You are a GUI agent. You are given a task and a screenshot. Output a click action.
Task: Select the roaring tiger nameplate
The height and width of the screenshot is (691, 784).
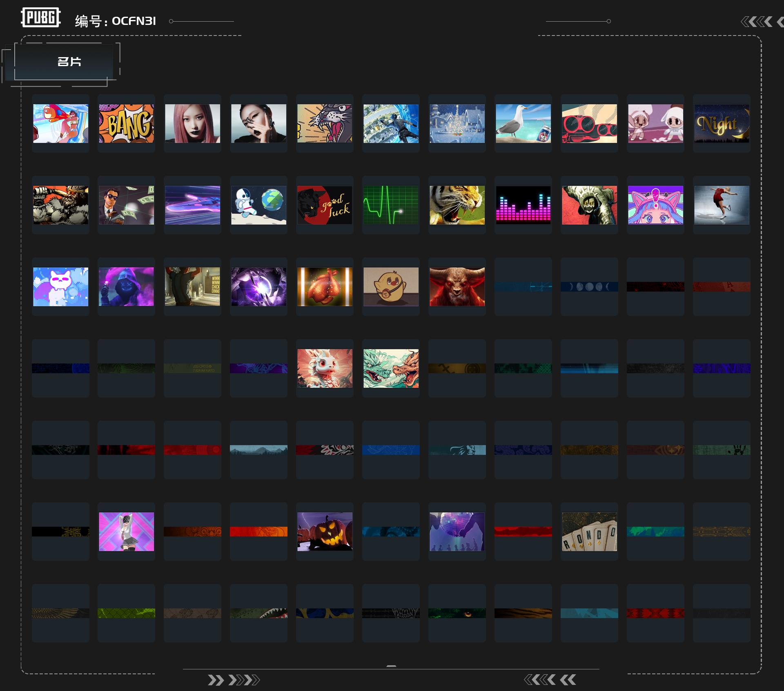click(457, 205)
